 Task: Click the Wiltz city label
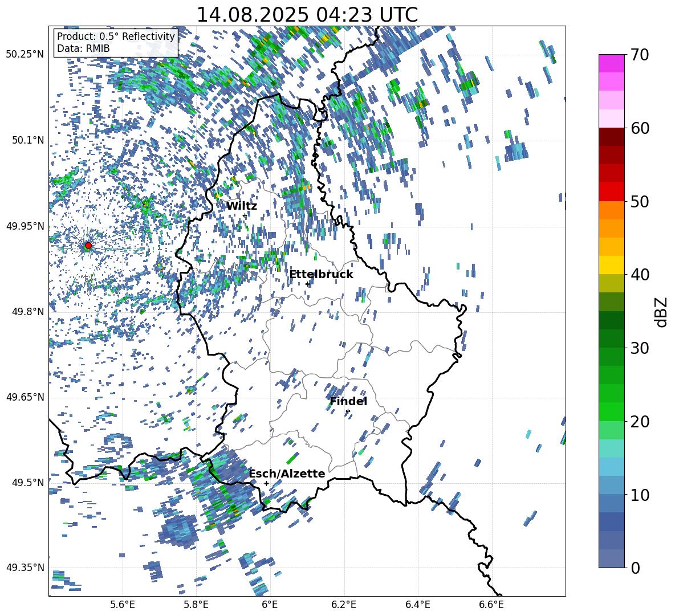242,206
